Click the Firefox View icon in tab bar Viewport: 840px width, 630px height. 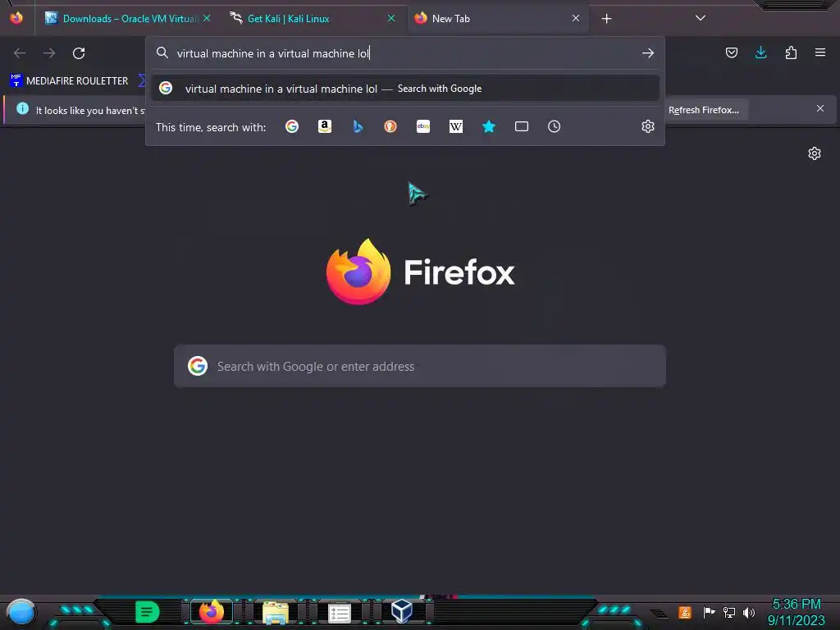pos(16,18)
